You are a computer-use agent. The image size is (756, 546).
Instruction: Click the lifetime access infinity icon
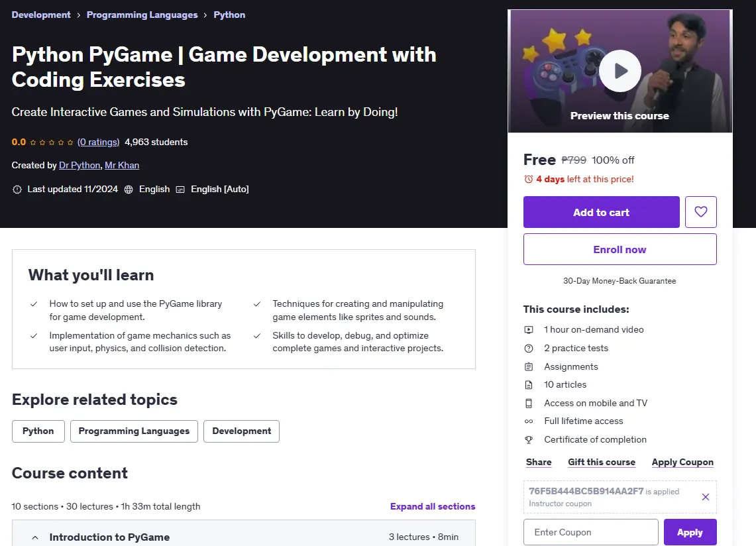[529, 421]
